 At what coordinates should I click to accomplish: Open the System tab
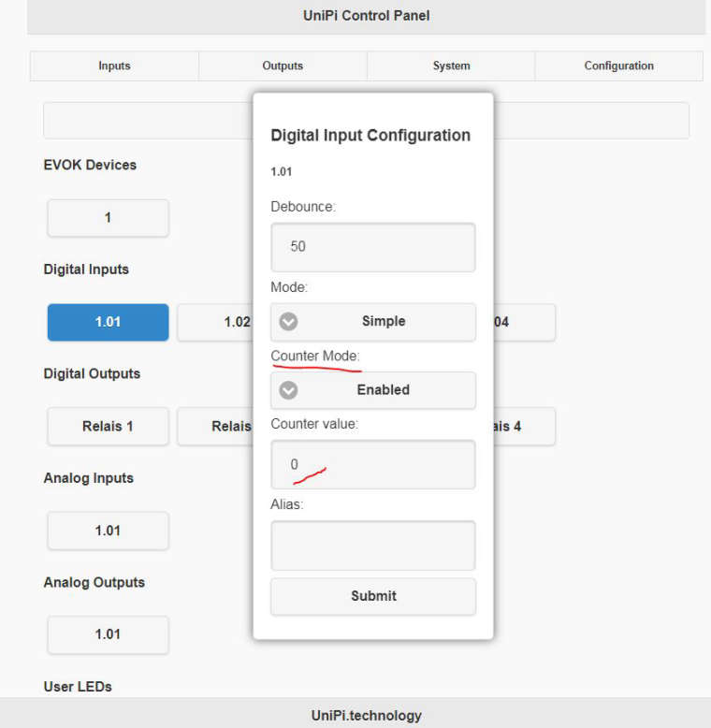pyautogui.click(x=451, y=66)
